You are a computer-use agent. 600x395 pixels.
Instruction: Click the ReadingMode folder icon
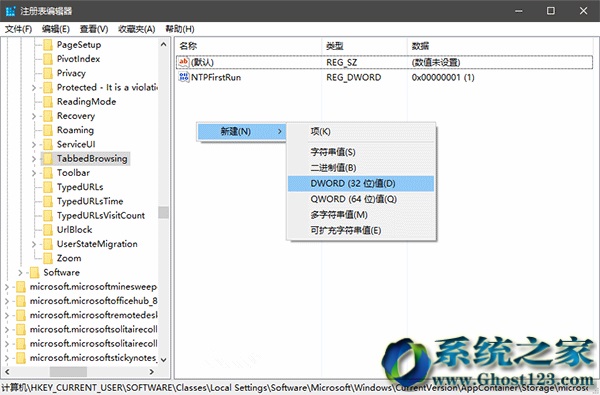point(48,101)
